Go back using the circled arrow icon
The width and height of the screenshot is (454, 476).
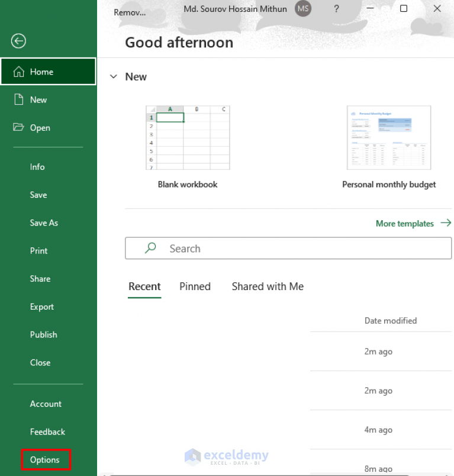18,41
